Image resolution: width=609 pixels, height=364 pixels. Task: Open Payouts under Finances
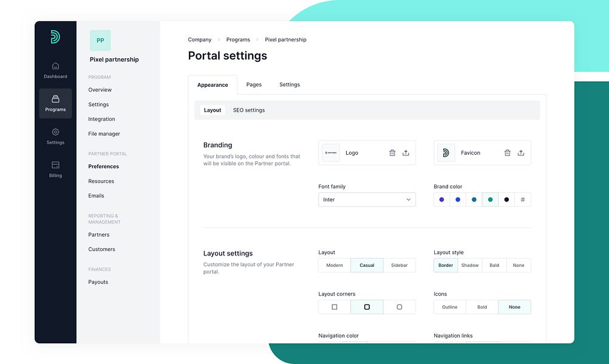coord(98,282)
